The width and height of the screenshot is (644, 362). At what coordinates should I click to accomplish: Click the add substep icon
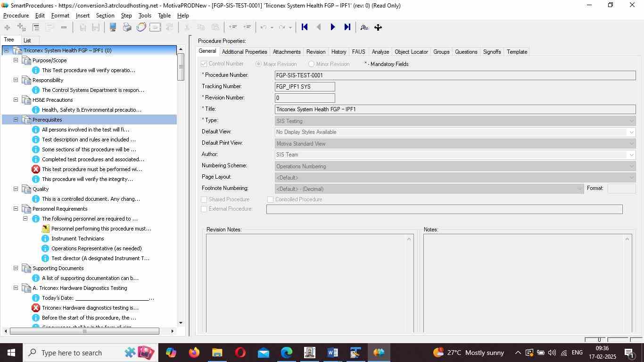point(21,27)
